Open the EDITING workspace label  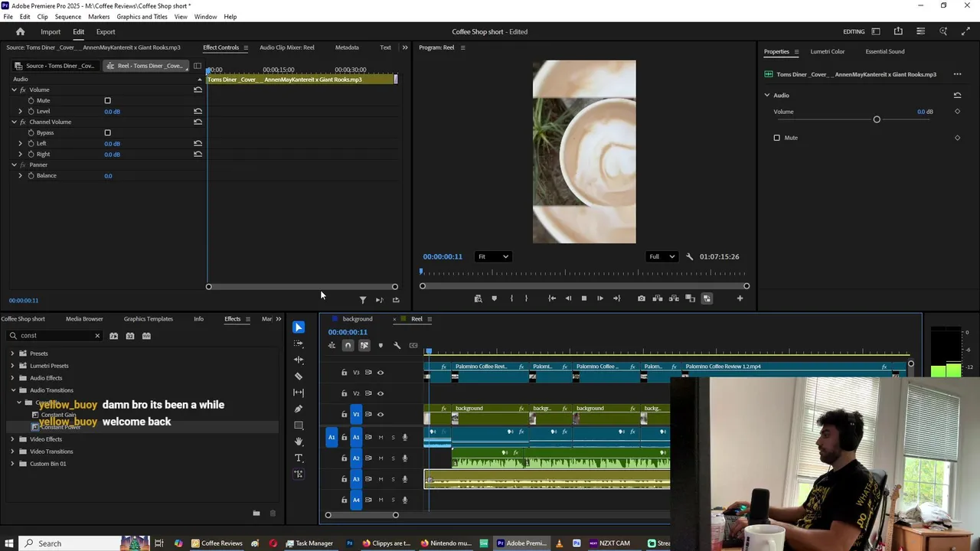[x=854, y=31]
